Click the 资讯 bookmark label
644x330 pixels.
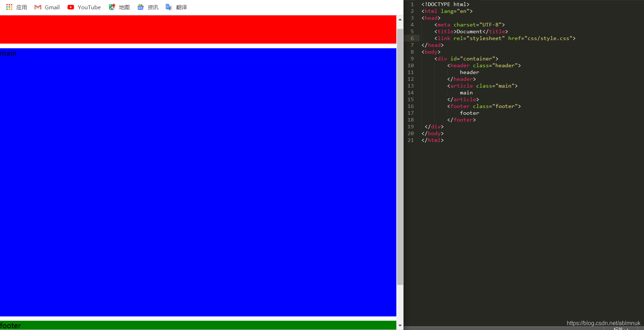[153, 7]
